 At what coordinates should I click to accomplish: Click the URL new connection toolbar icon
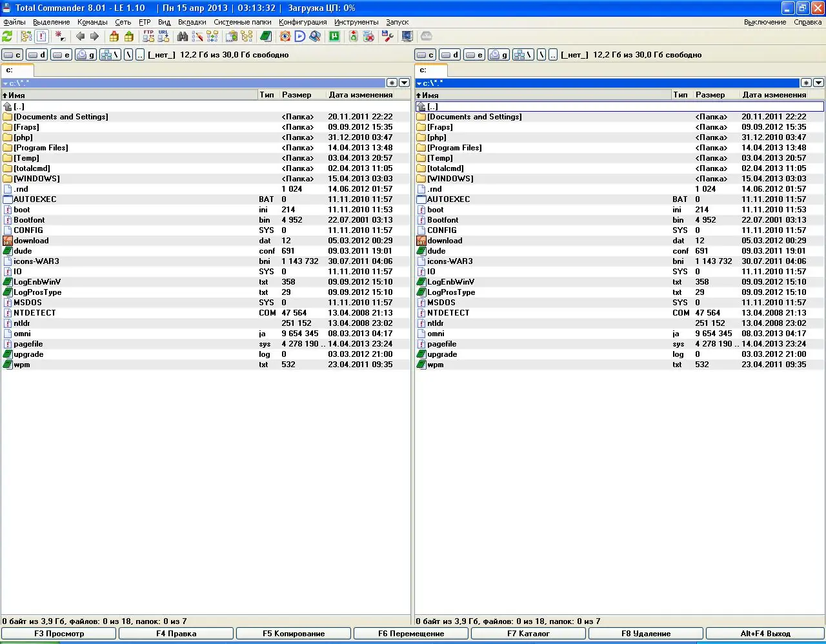164,37
